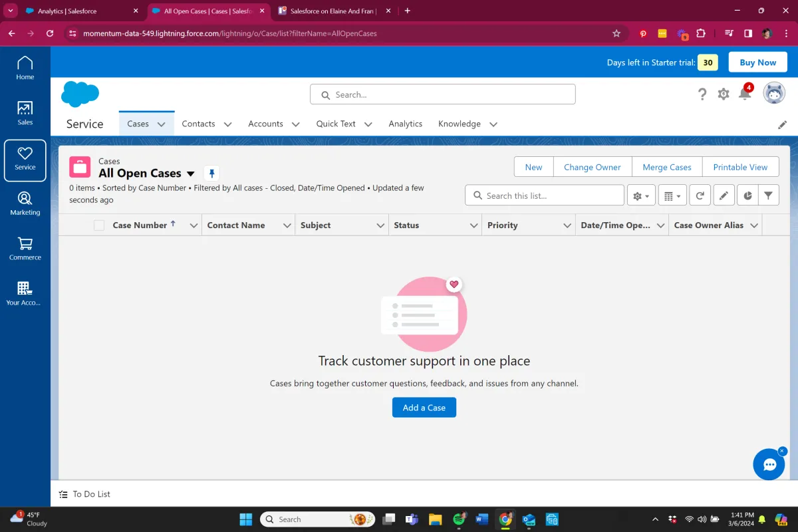Screen dimensions: 798x532
Task: Open Contact Name column menu chevron
Action: point(287,225)
